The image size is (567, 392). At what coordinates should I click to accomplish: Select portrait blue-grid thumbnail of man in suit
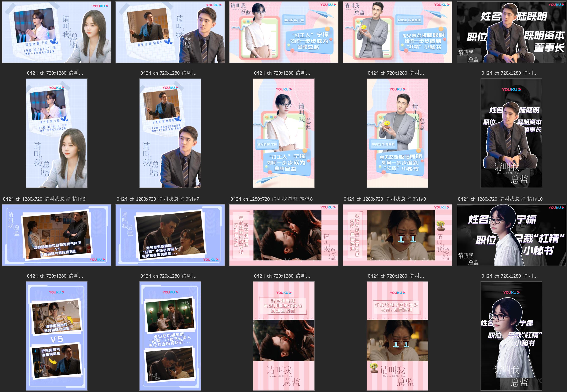click(x=170, y=133)
